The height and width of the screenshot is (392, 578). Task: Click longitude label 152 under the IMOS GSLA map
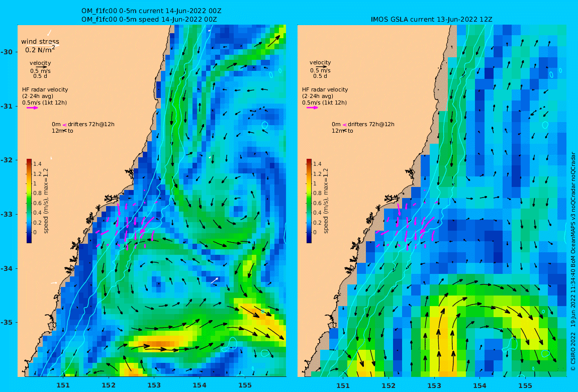point(389,385)
